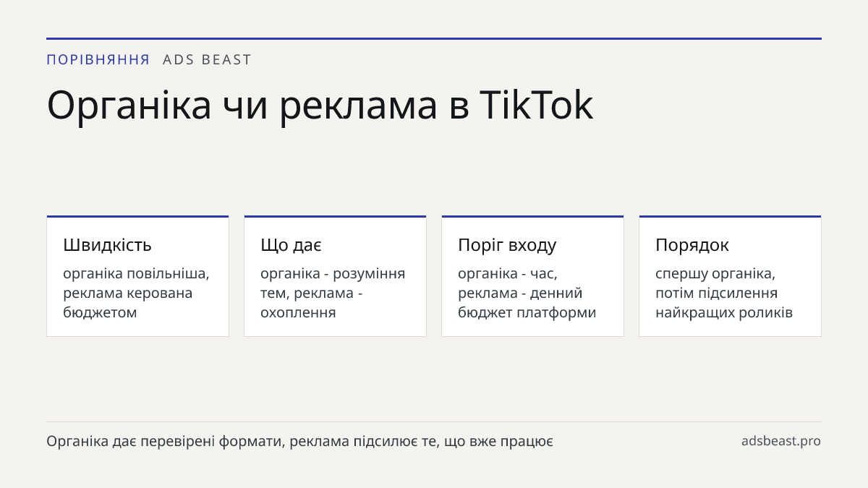Click the heading Органіка чи реклама в TikTok

[320, 105]
